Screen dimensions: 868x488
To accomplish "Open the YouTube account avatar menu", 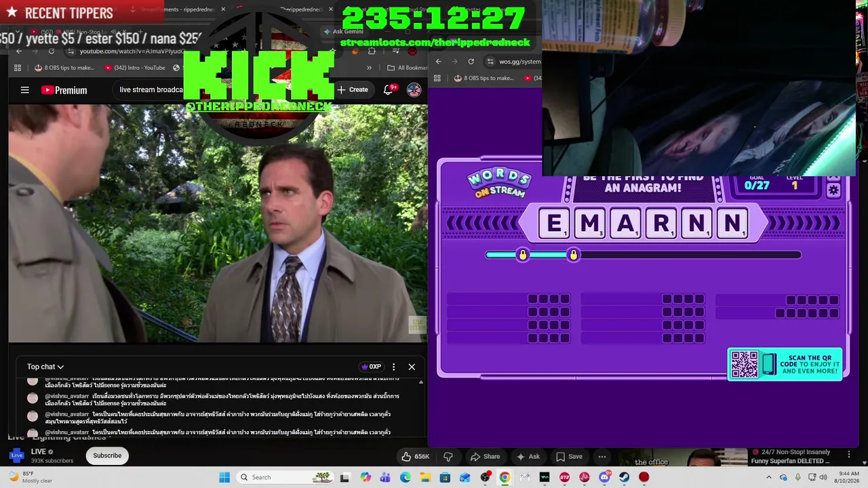I will (x=414, y=89).
